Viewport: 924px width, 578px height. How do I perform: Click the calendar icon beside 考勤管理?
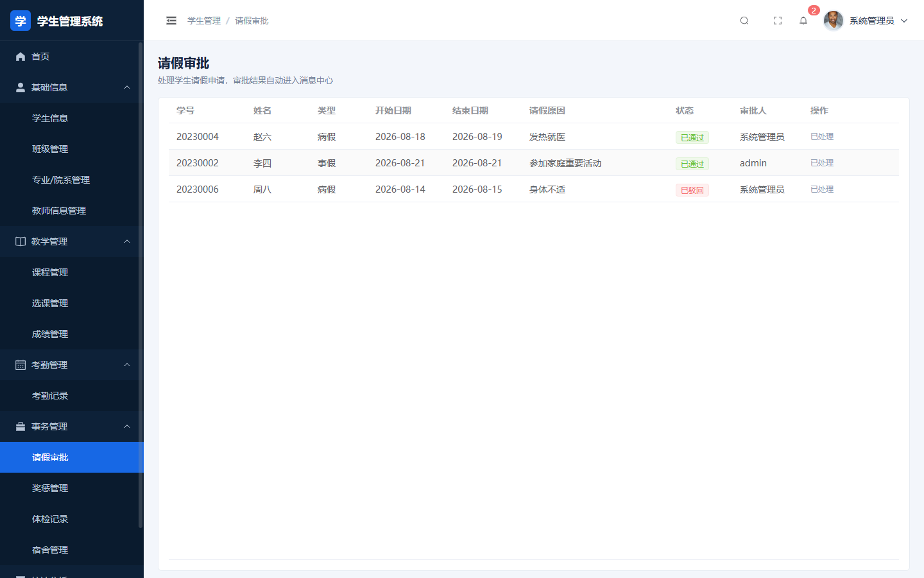pos(21,365)
